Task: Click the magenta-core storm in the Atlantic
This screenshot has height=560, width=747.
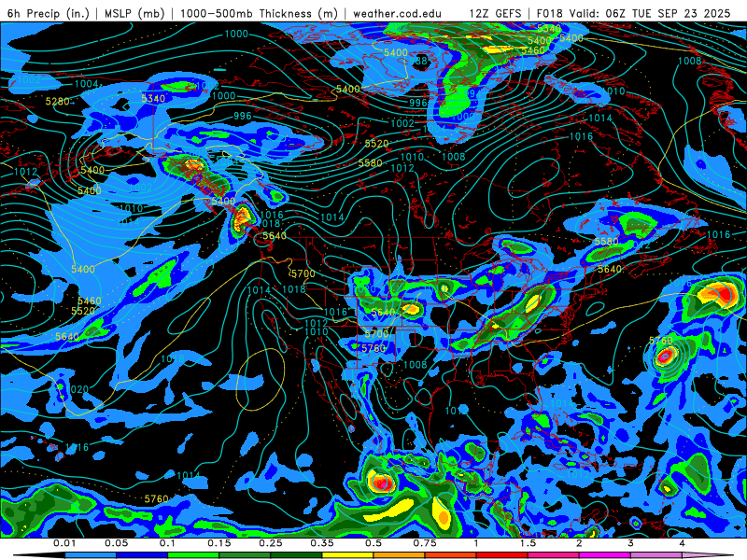Action: coord(666,356)
